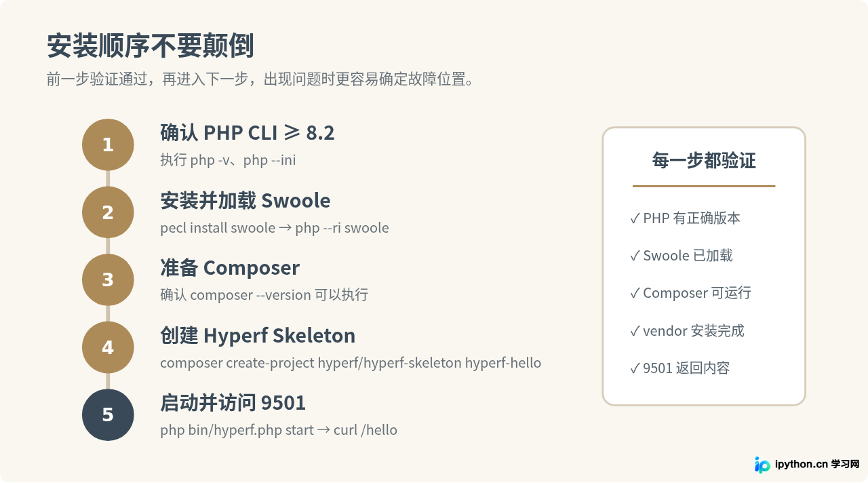The height and width of the screenshot is (483, 868).
Task: Click the 安装顺序不要颠倒 main title
Action: pos(151,47)
